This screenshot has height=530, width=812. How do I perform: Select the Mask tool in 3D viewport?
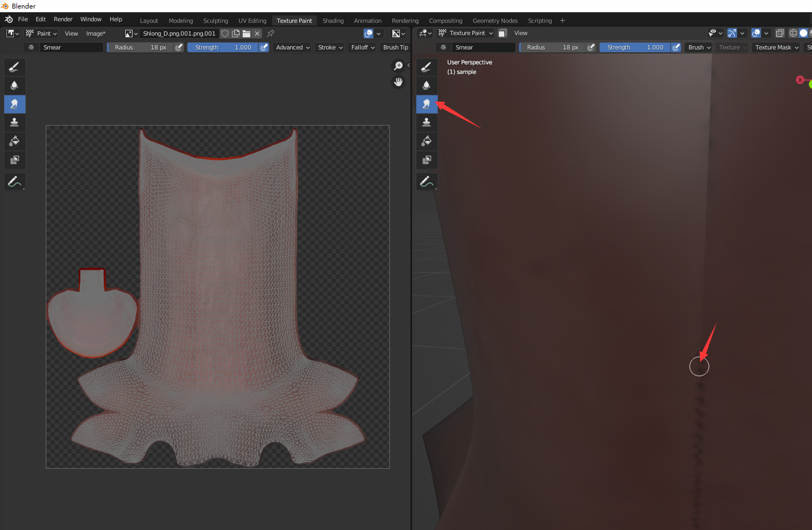[427, 160]
